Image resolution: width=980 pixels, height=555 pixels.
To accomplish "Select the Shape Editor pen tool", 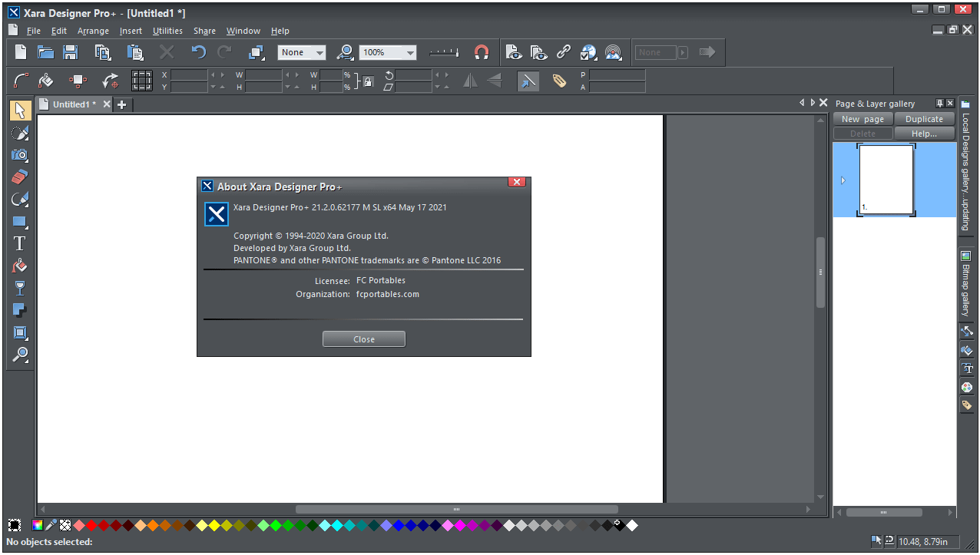I will (x=21, y=200).
